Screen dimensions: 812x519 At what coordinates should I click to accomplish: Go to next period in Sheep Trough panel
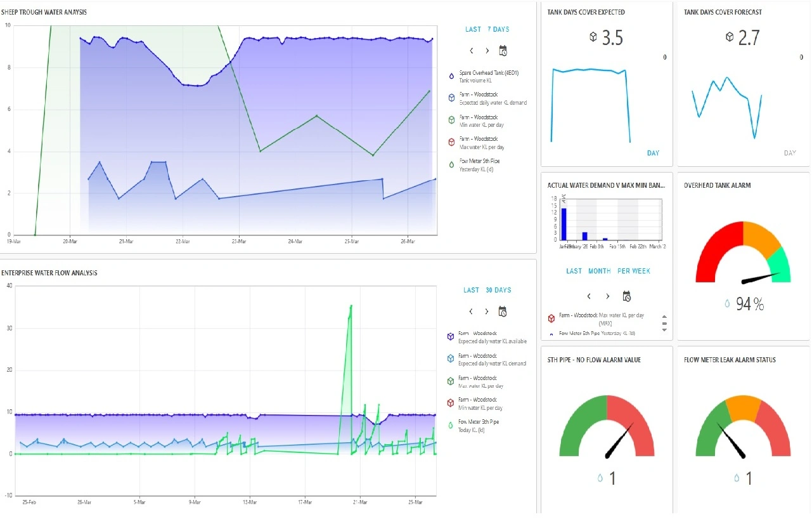pos(487,51)
